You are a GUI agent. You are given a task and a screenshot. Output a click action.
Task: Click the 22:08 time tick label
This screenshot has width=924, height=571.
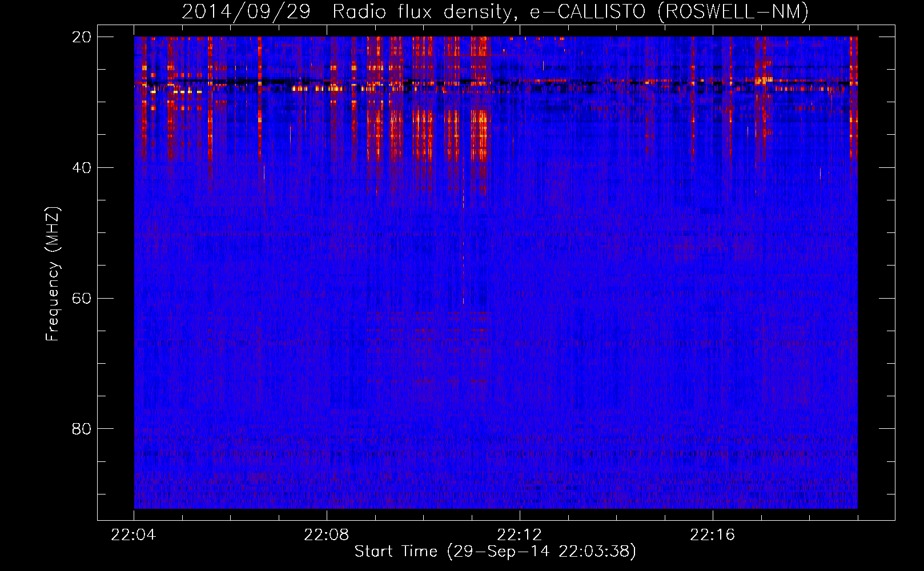coord(327,535)
